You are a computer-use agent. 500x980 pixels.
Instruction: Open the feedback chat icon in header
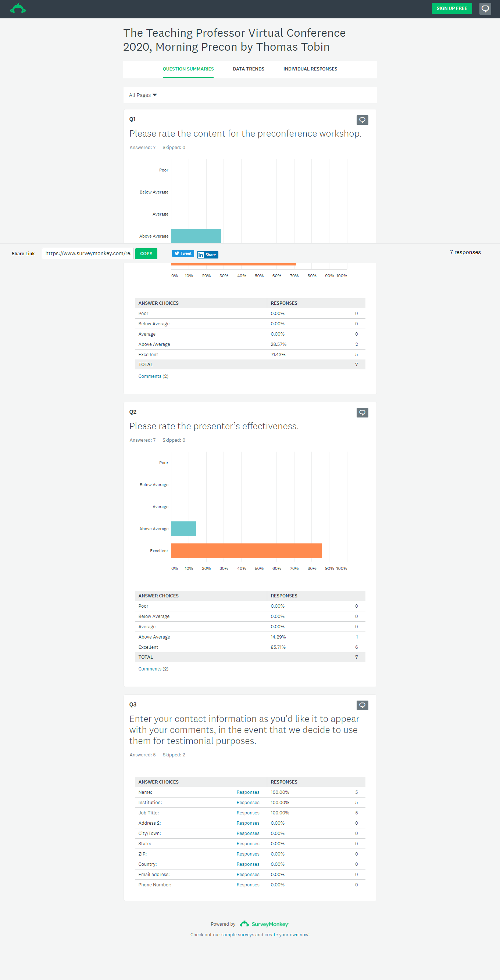485,8
